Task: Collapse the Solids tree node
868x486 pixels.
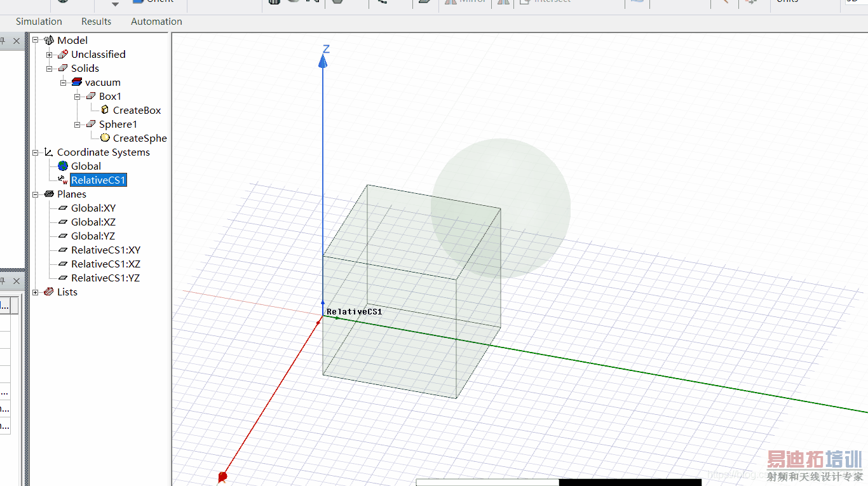Action: click(50, 69)
